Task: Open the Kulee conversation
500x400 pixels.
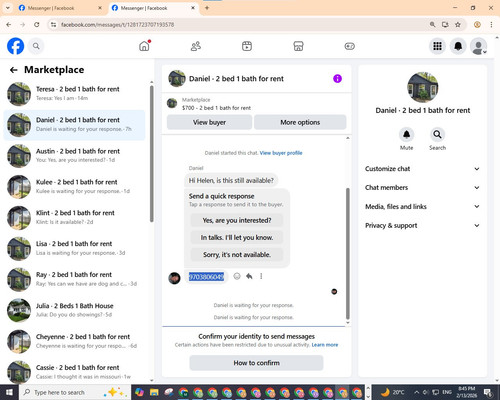Action: [x=75, y=187]
